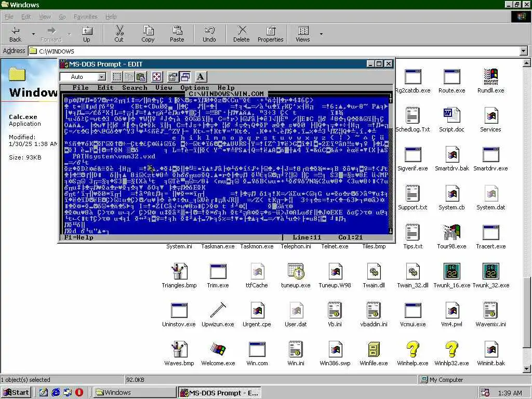
Task: Select the Twain.dll file
Action: [x=374, y=276]
